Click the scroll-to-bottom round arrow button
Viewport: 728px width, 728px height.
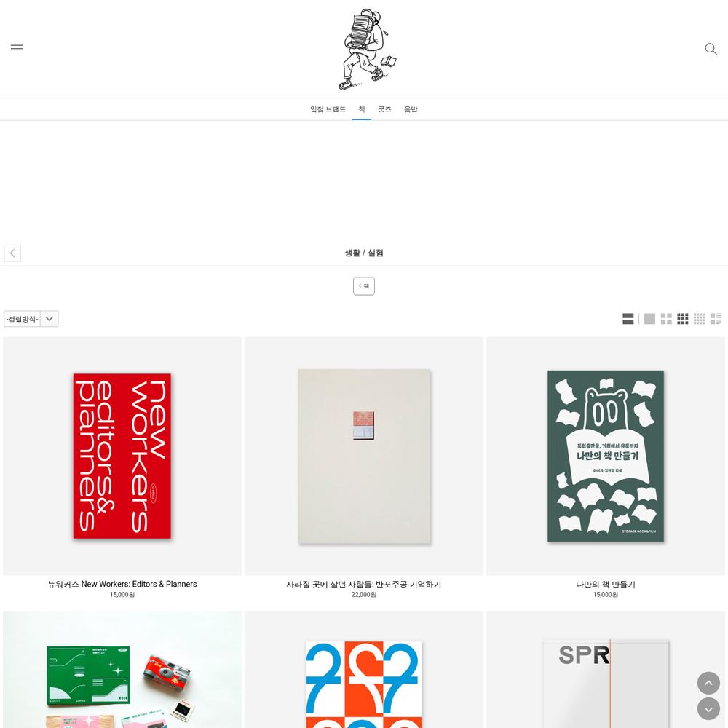coord(708,709)
